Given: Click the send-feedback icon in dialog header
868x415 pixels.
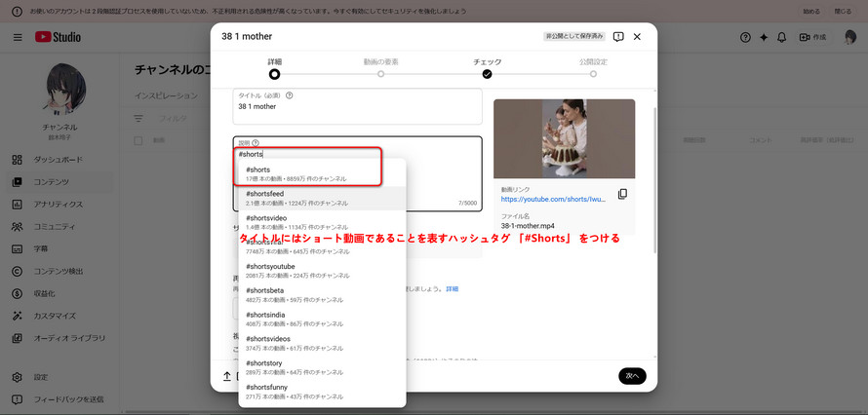Looking at the screenshot, I should pos(619,36).
